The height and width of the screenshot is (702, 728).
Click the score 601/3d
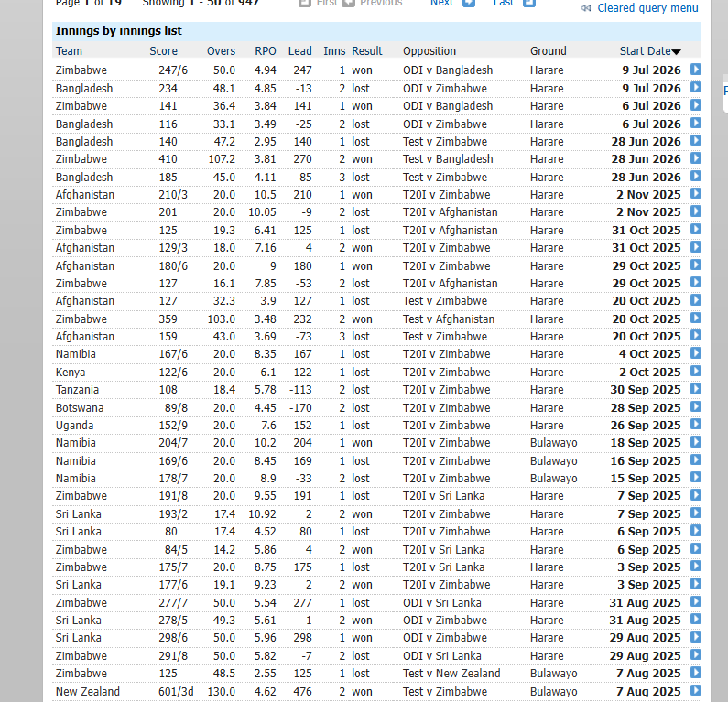click(176, 691)
